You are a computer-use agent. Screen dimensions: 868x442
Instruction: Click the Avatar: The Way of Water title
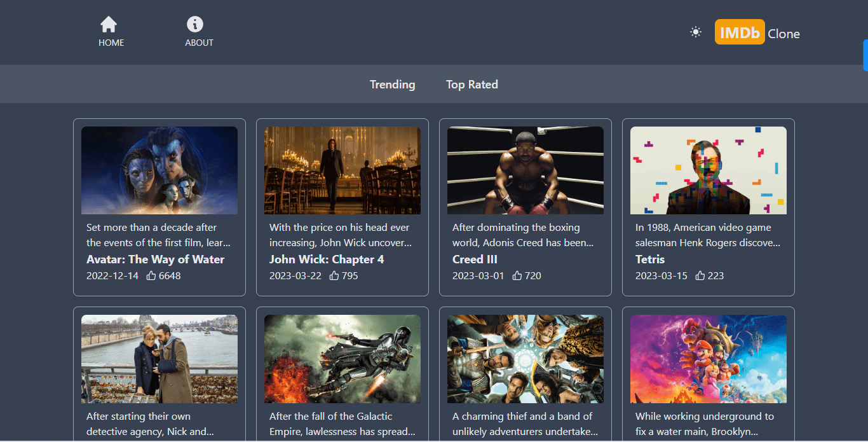coord(156,259)
